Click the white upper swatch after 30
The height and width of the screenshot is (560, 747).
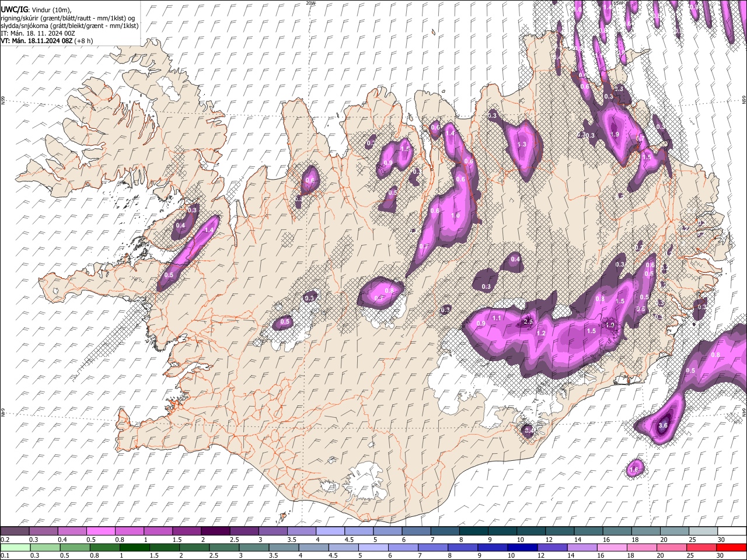tap(731, 531)
